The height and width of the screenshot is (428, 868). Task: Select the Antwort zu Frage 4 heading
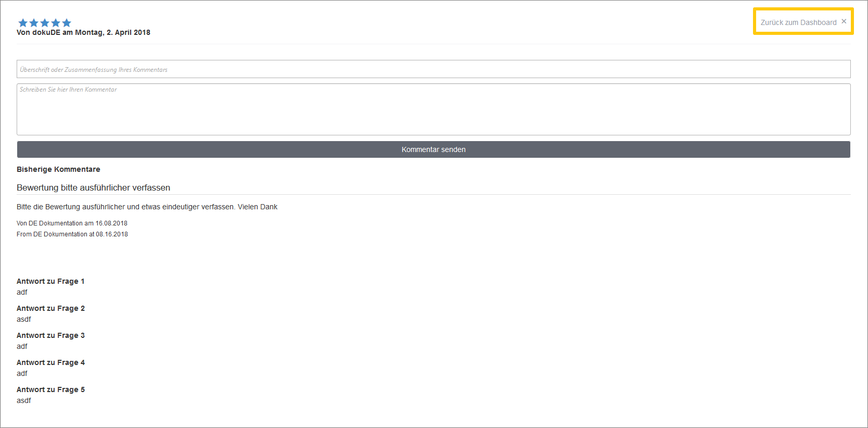pos(50,362)
